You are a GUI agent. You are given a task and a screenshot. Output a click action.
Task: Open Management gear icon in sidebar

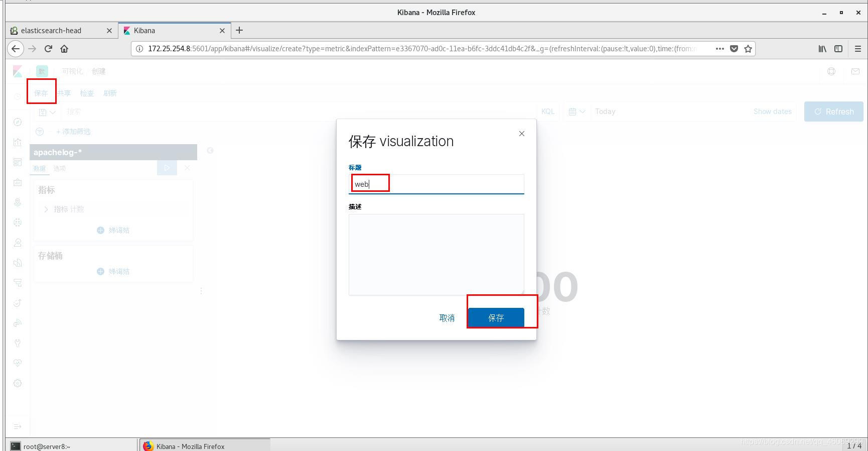click(x=18, y=383)
